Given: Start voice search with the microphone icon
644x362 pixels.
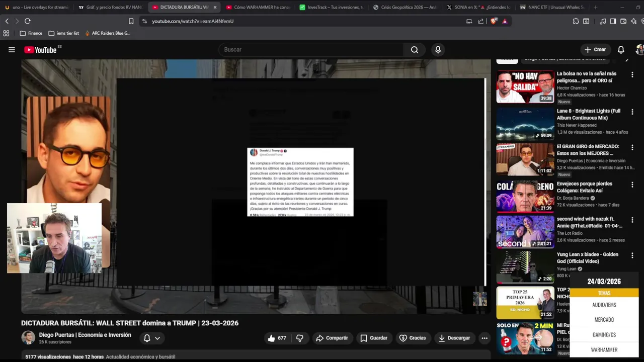Looking at the screenshot, I should click(438, 50).
